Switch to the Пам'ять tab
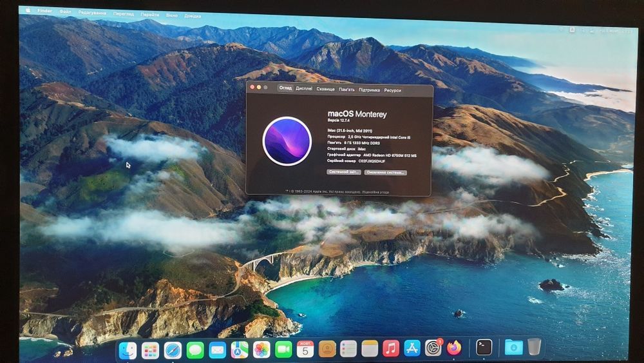The height and width of the screenshot is (363, 644). (346, 89)
